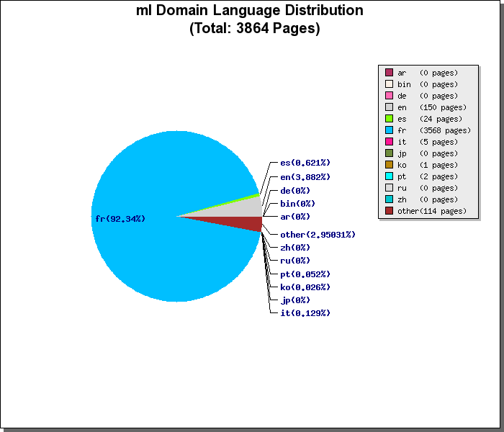Click legend text de (0 pages)
The height and width of the screenshot is (432, 504).
(428, 96)
